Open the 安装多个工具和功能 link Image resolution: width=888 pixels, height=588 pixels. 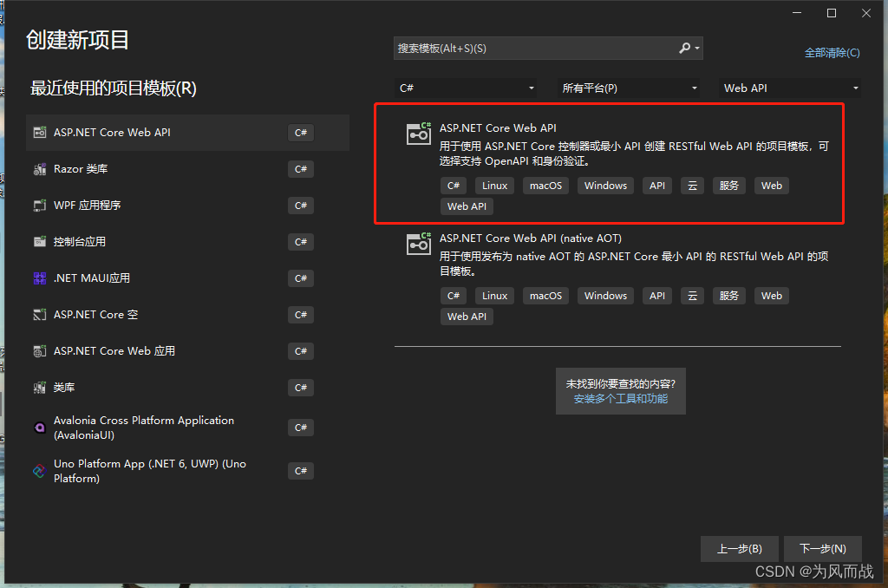coord(621,400)
